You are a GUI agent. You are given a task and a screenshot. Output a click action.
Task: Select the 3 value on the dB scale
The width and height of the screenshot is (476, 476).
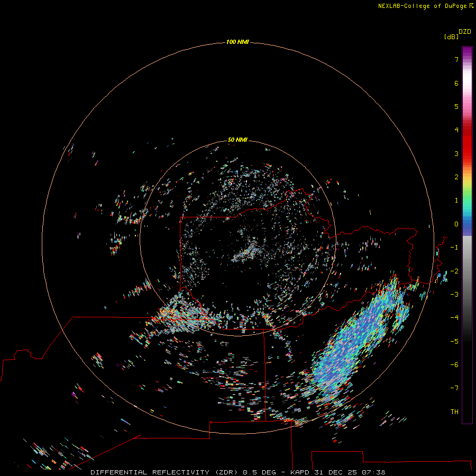(x=456, y=153)
